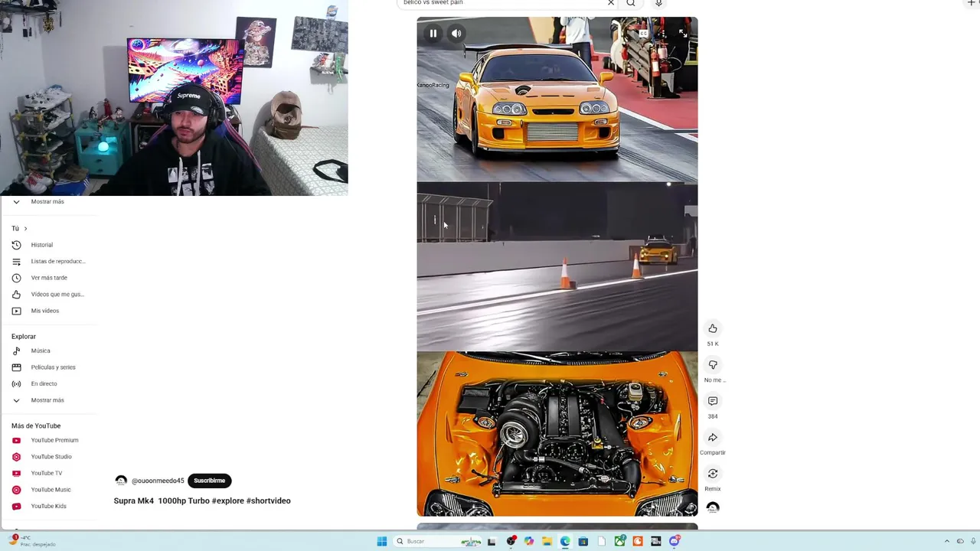Click the #explore hashtag
The height and width of the screenshot is (551, 980).
pos(227,500)
